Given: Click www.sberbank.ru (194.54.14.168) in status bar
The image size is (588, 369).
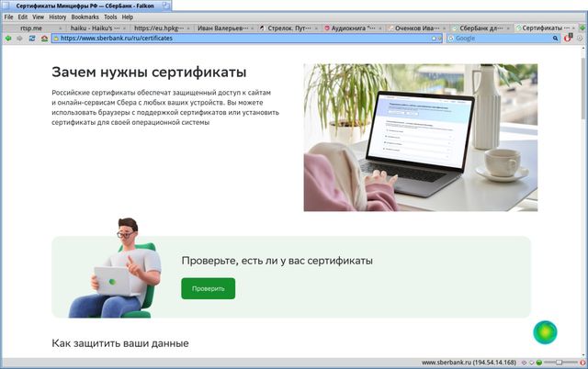Looking at the screenshot, I should coord(469,363).
